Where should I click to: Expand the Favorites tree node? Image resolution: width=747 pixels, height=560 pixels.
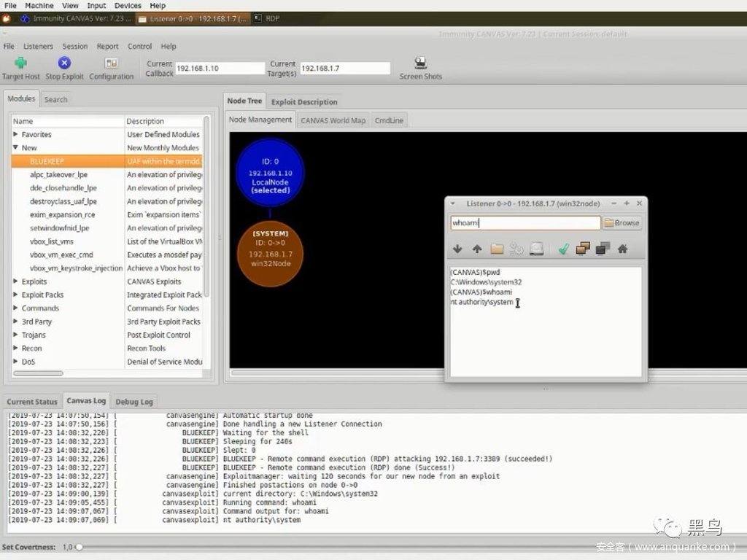[16, 134]
